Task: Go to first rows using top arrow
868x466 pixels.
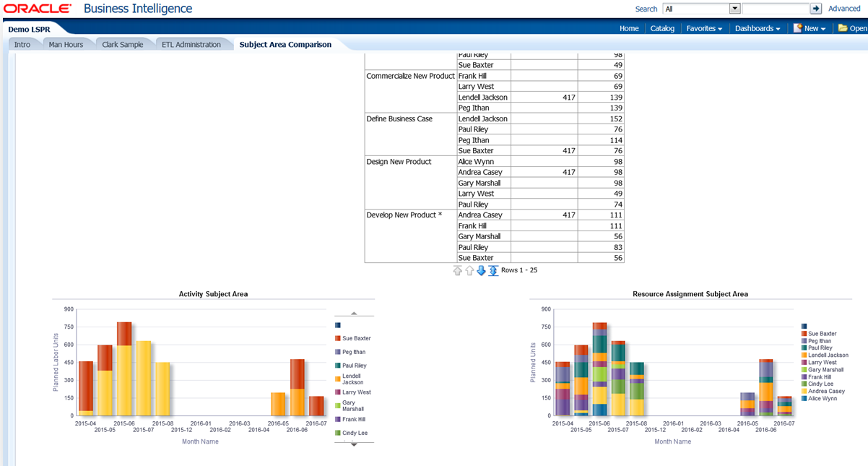Action: pos(457,270)
